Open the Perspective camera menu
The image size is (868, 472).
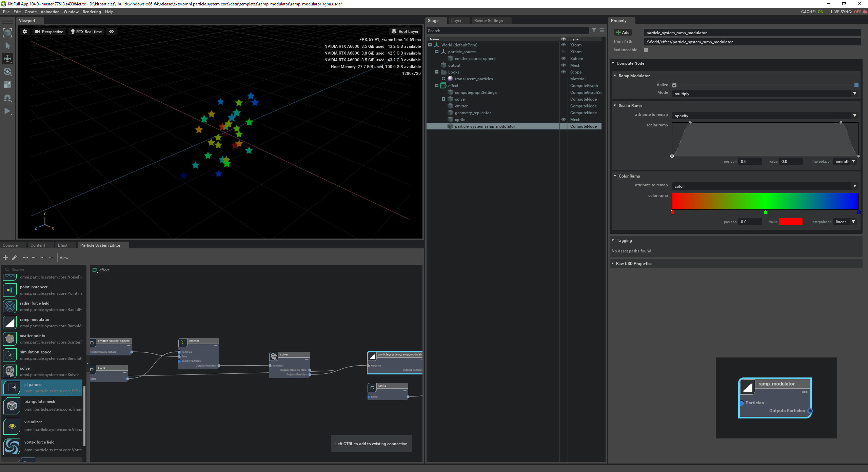pyautogui.click(x=49, y=32)
